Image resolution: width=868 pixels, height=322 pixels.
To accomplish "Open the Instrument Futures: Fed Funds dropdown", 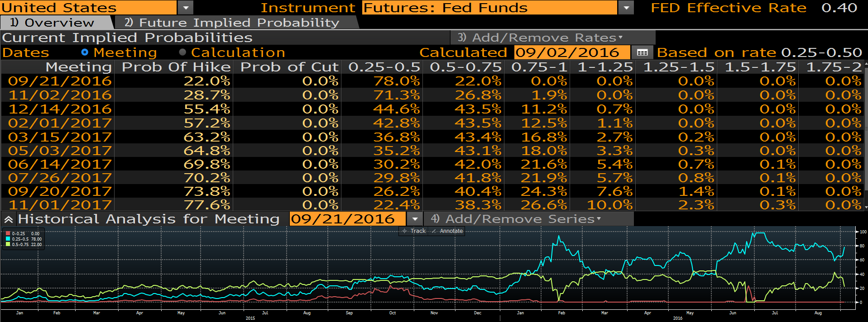I will pos(626,8).
